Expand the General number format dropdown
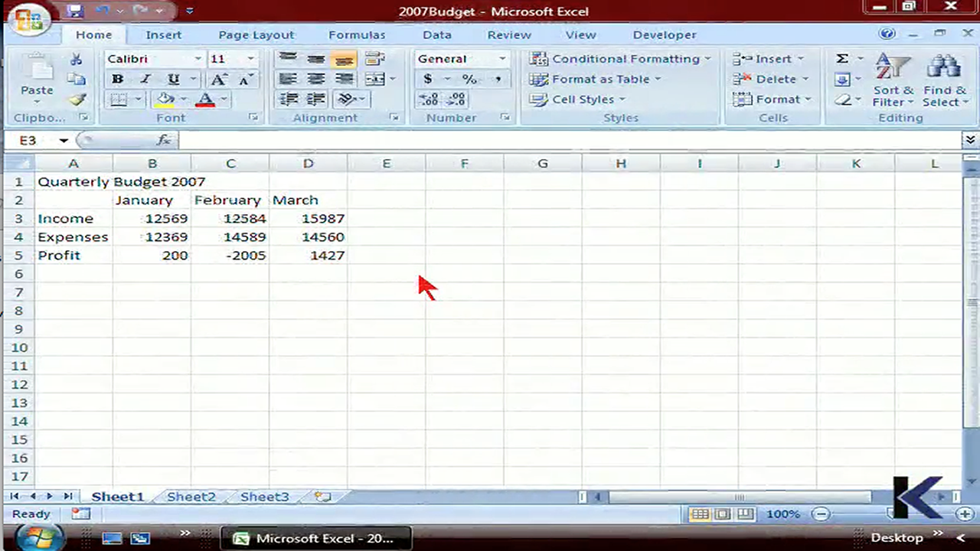Image resolution: width=980 pixels, height=551 pixels. pos(502,59)
